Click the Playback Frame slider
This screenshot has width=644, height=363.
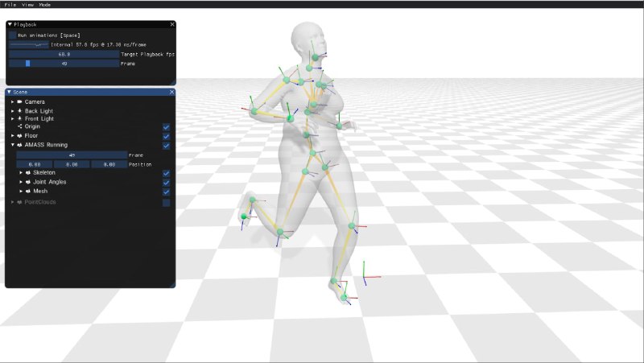pos(64,64)
